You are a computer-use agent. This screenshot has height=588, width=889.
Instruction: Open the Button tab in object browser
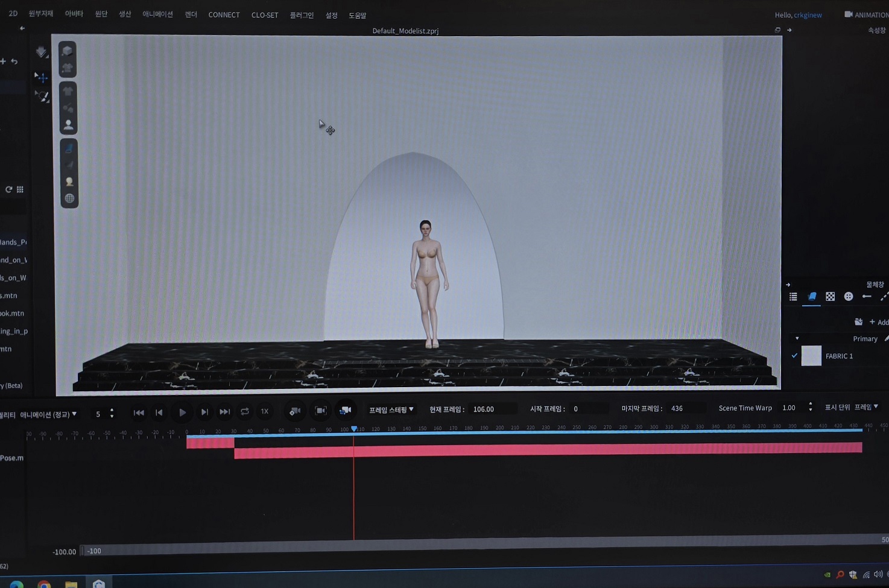click(x=848, y=296)
